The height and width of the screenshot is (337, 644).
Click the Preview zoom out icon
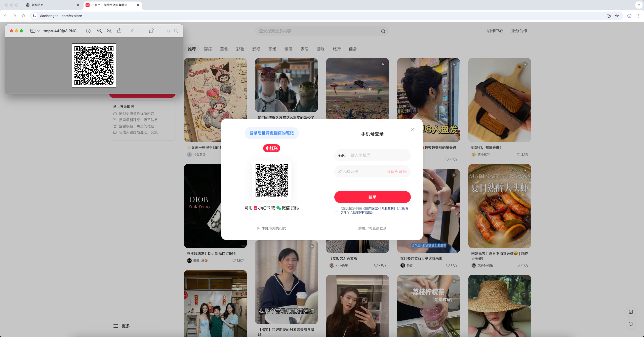point(100,31)
